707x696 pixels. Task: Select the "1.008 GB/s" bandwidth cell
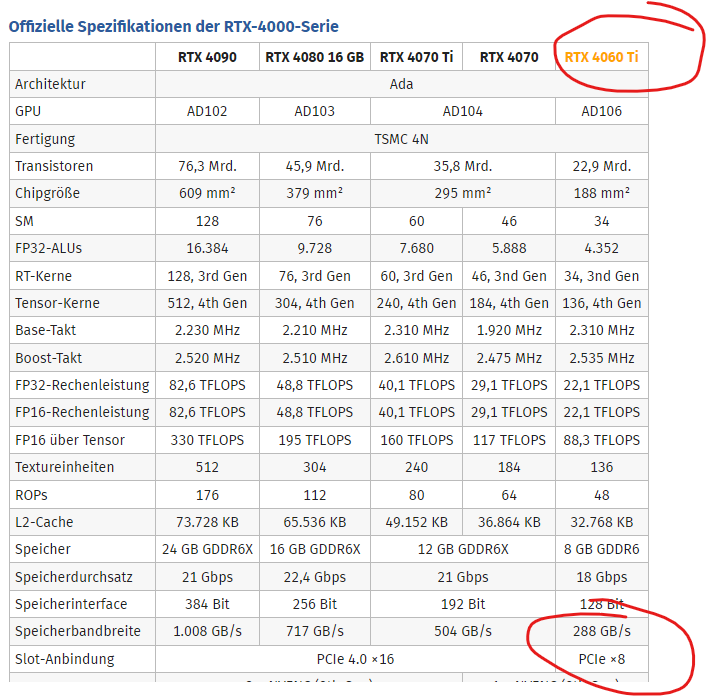click(207, 632)
